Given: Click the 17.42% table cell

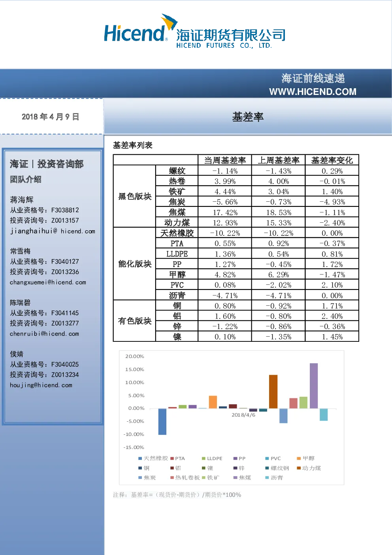Looking at the screenshot, I should coord(225,212).
